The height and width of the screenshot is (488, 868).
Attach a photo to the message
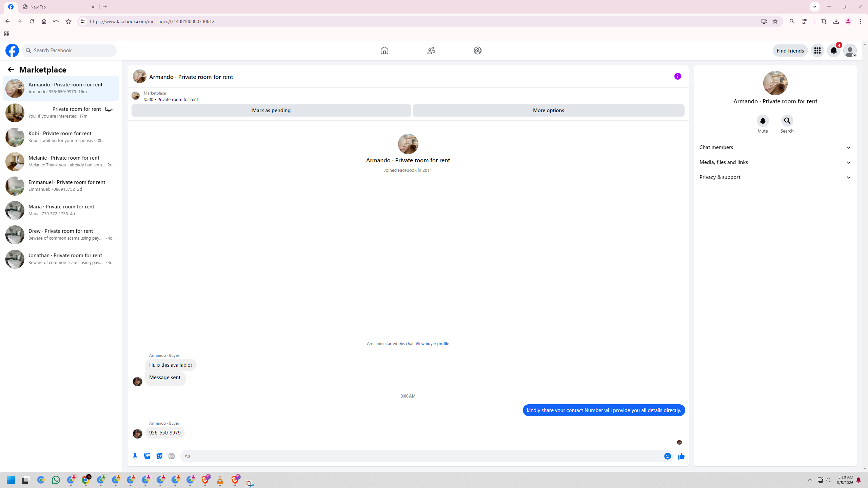click(x=147, y=456)
